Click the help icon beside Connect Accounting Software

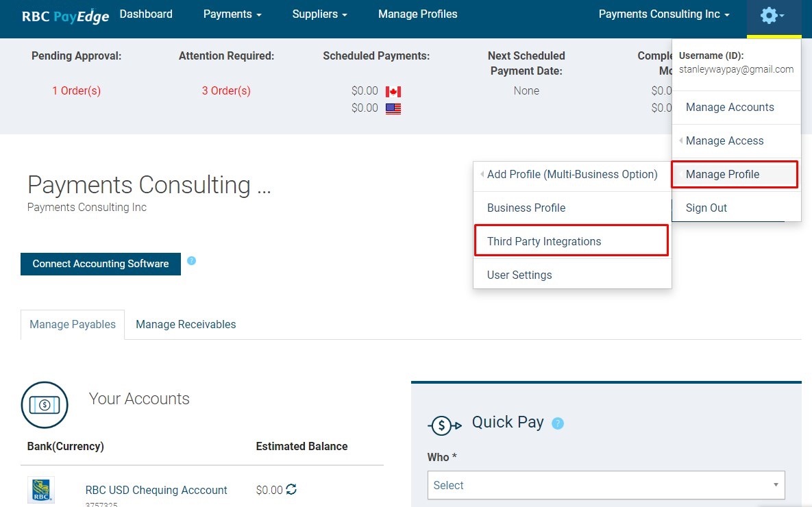point(191,260)
